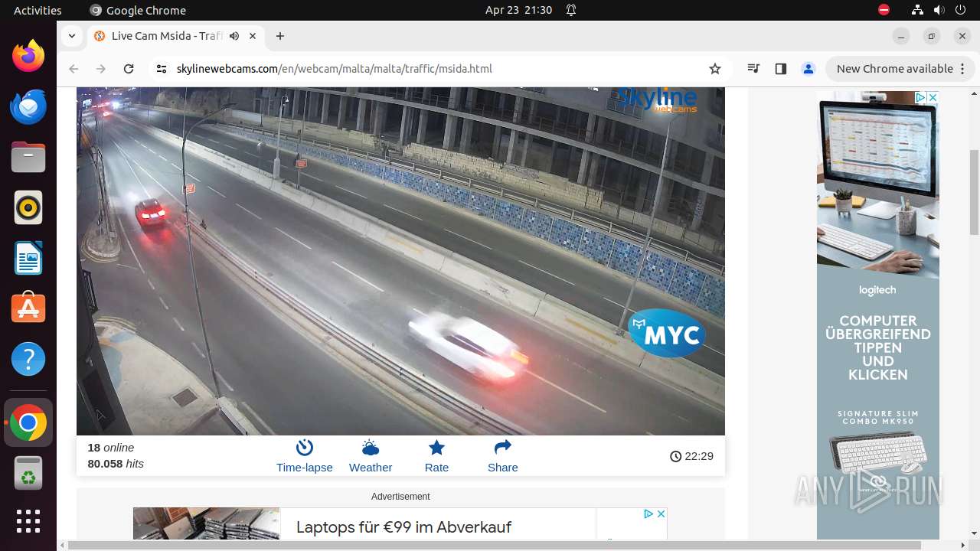Click the vertical page scrollbar

click(974, 191)
